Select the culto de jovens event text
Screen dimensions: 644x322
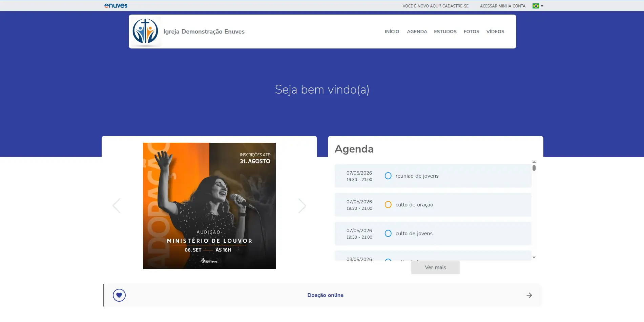[x=414, y=234]
